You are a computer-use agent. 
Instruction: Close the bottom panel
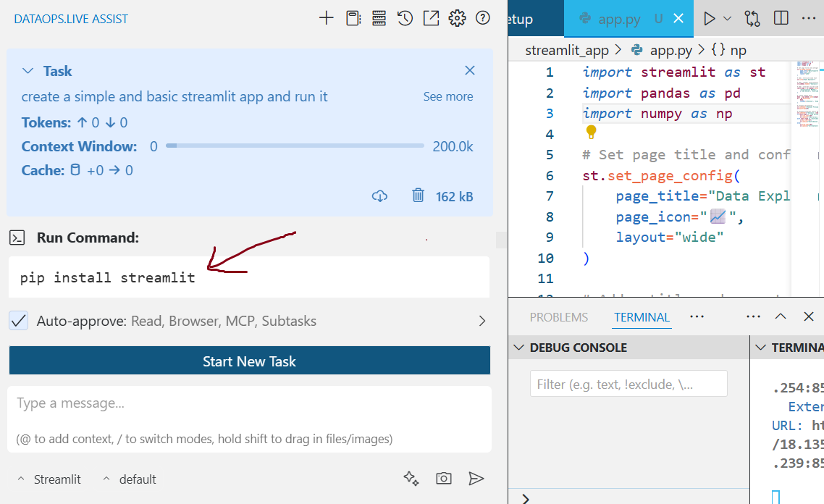(x=809, y=316)
